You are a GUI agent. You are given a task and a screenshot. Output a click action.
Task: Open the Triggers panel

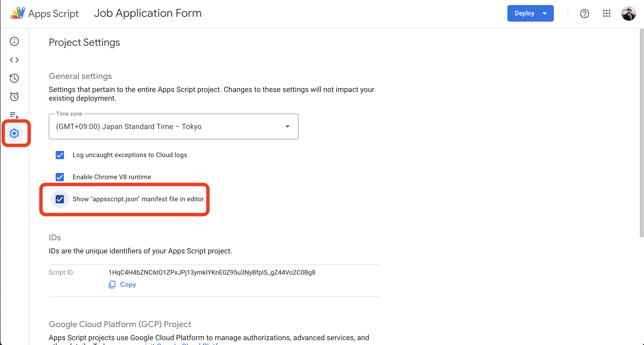14,97
